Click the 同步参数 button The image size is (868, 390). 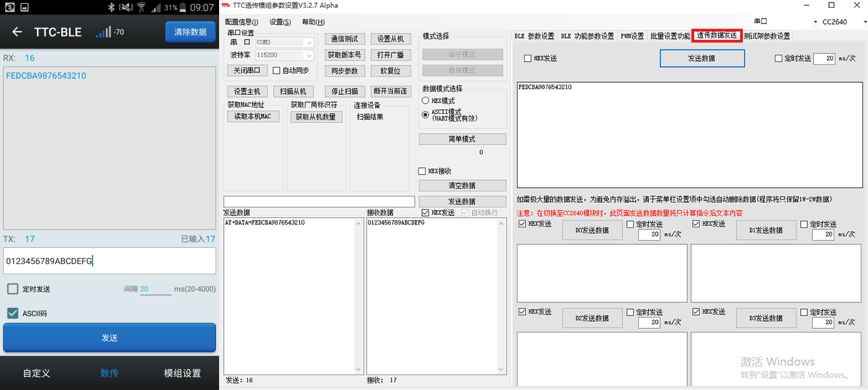pos(345,71)
